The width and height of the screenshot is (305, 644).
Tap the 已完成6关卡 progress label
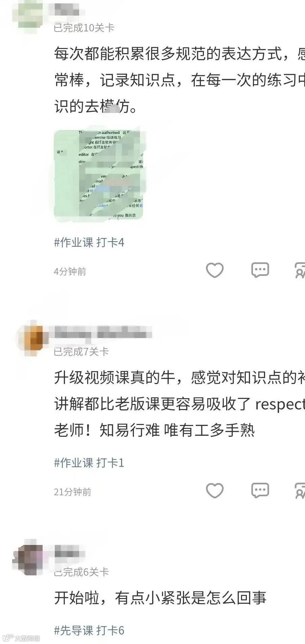[81, 572]
